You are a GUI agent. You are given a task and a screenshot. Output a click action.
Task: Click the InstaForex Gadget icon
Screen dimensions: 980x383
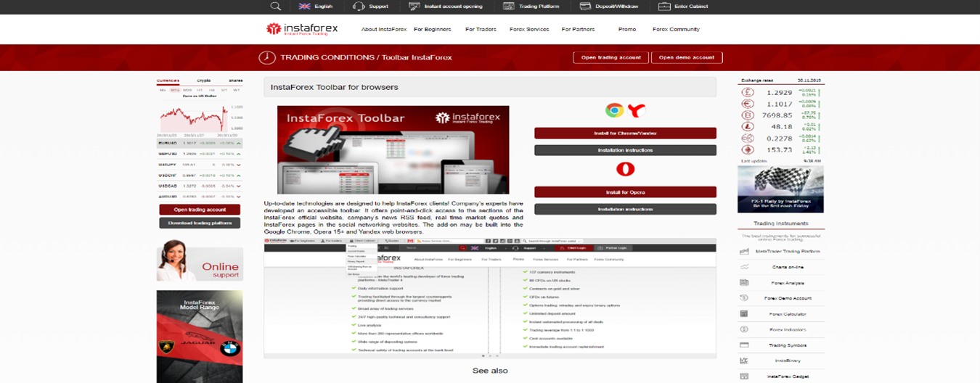click(744, 376)
